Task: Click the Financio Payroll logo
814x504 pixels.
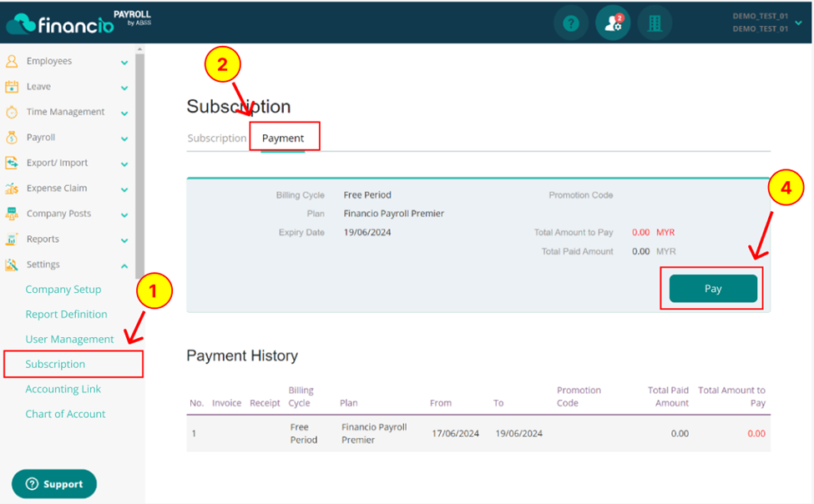Action: [79, 23]
